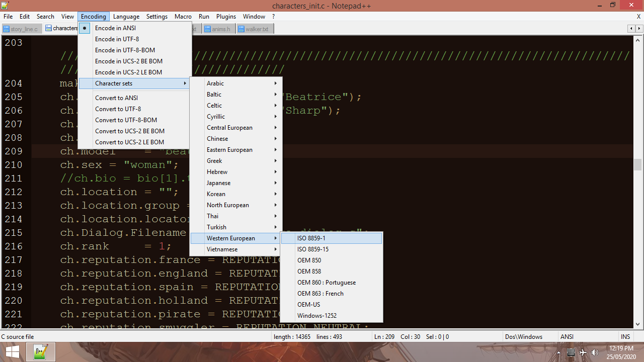Viewport: 644px width, 362px height.
Task: Expand the Western European submenu
Action: tap(236, 238)
